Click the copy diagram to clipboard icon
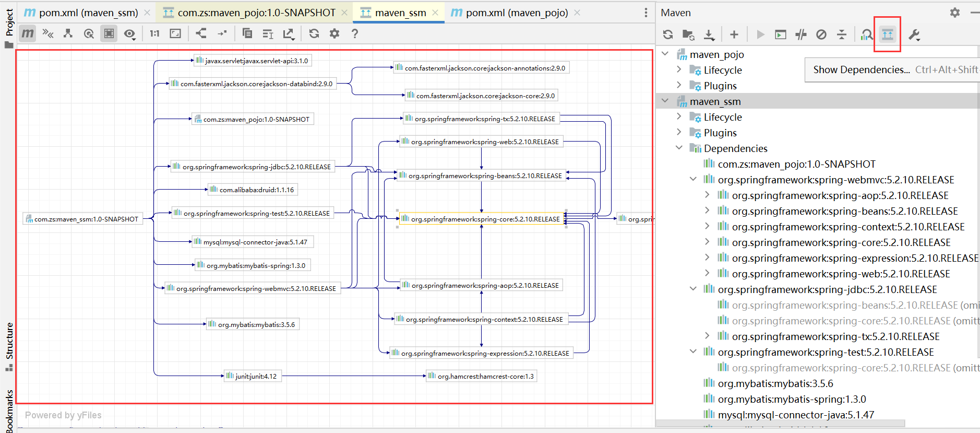This screenshot has height=433, width=980. coord(247,33)
